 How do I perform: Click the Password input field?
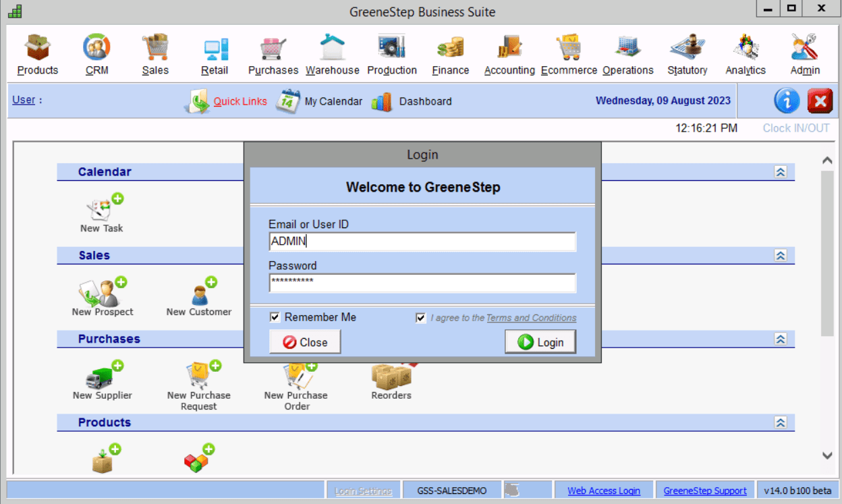coord(422,283)
